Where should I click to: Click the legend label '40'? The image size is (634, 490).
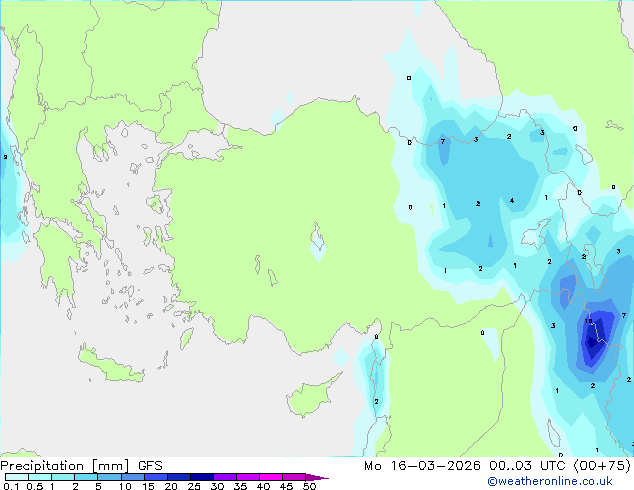pyautogui.click(x=263, y=486)
